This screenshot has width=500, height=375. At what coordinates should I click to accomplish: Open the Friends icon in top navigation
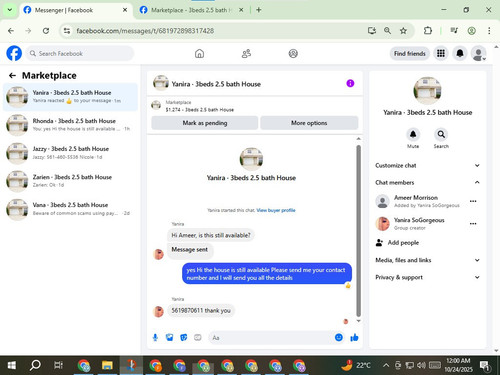pyautogui.click(x=246, y=53)
